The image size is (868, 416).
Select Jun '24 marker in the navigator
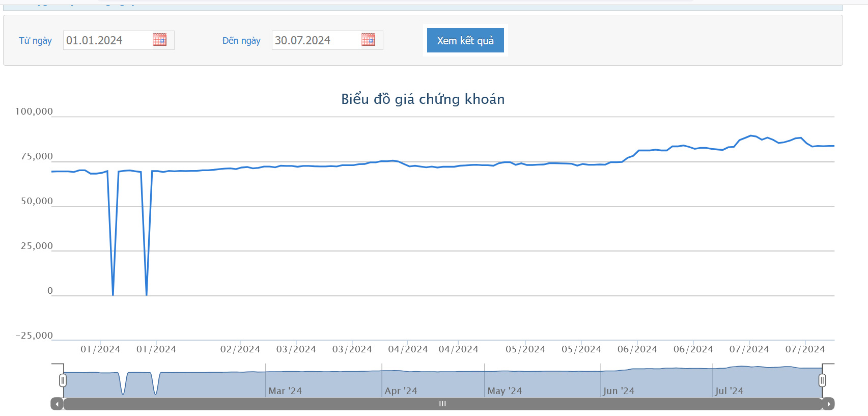pos(619,391)
